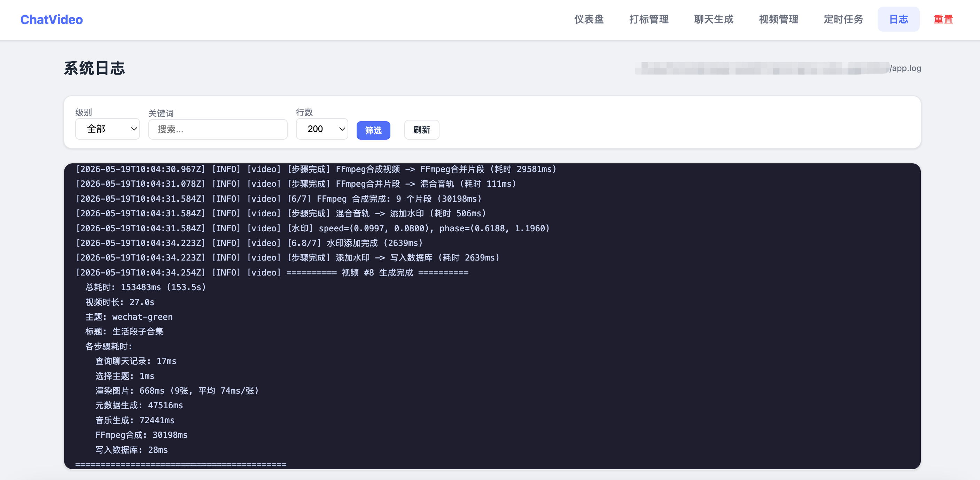
Task: Click the 写入数据库: 28ms line
Action: 132,450
